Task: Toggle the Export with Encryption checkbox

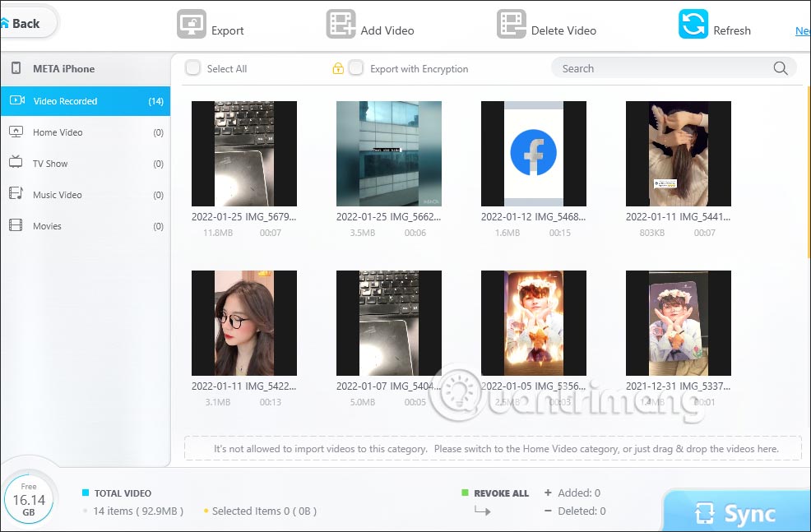Action: pos(356,68)
